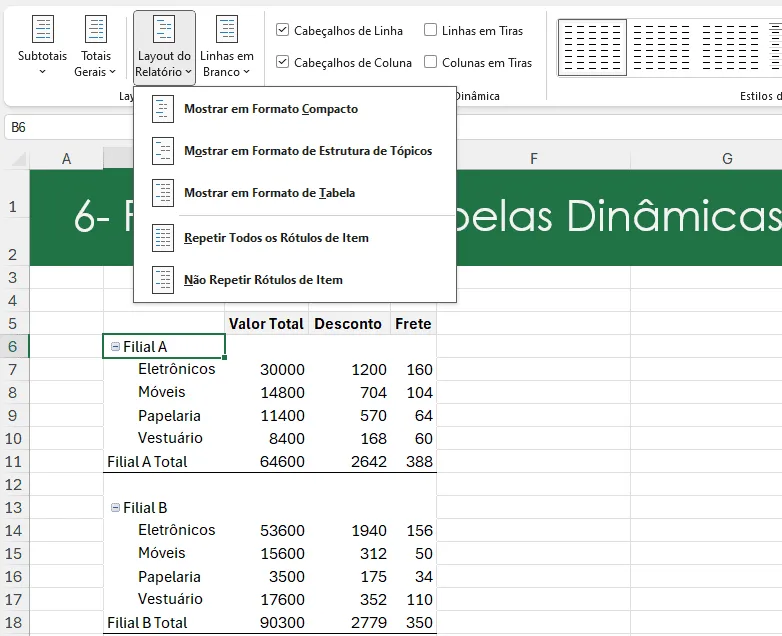Click the Filial A Total row label
Screen dimensions: 782x636
click(x=147, y=461)
